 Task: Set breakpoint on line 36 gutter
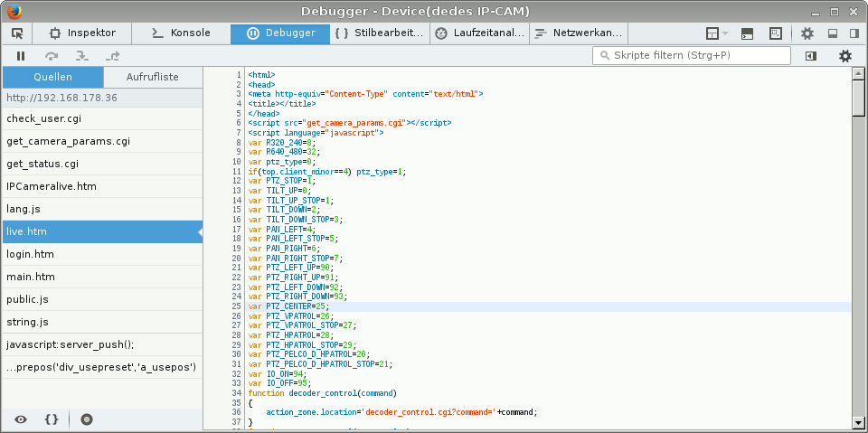click(236, 412)
